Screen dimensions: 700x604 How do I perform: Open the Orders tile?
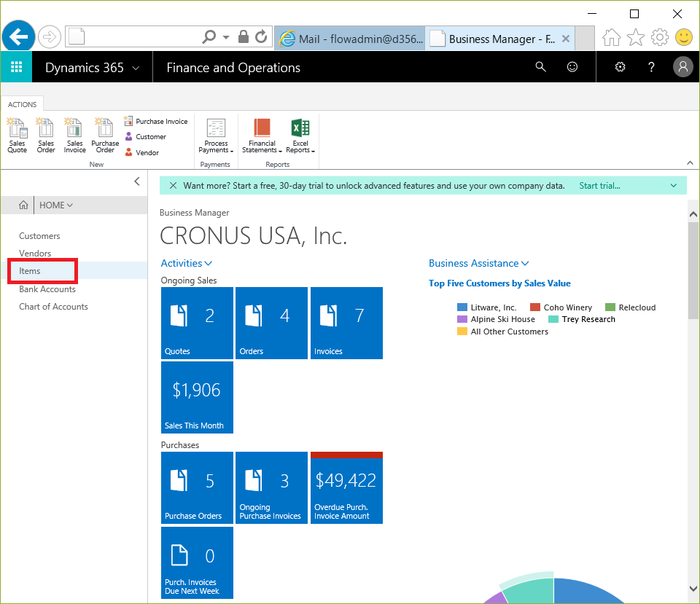pos(271,323)
